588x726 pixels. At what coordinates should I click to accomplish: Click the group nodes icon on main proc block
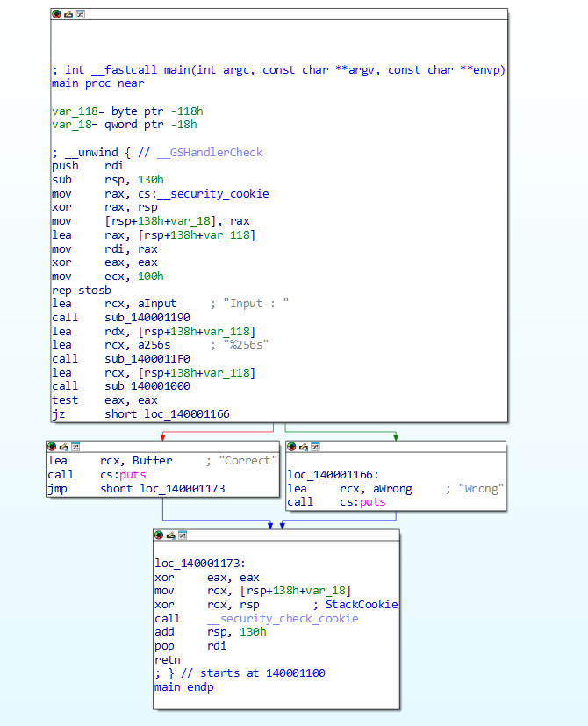80,14
